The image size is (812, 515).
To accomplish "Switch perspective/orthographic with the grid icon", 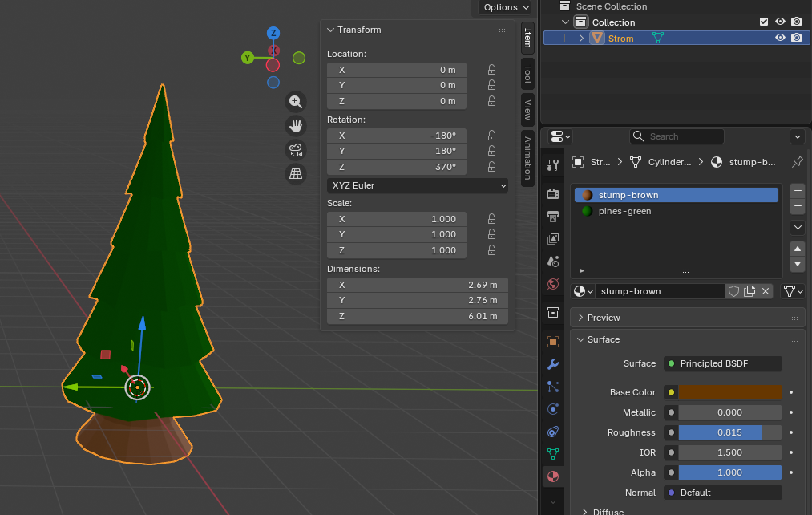I will click(x=296, y=174).
